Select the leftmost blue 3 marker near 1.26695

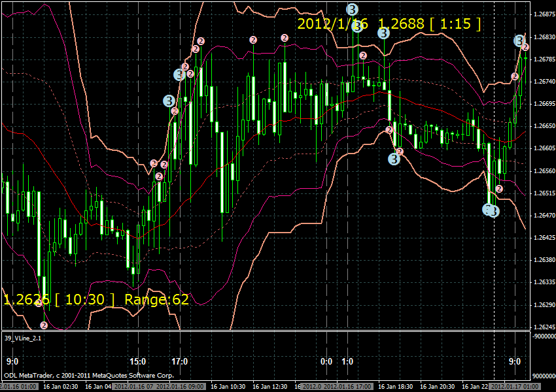coord(169,101)
